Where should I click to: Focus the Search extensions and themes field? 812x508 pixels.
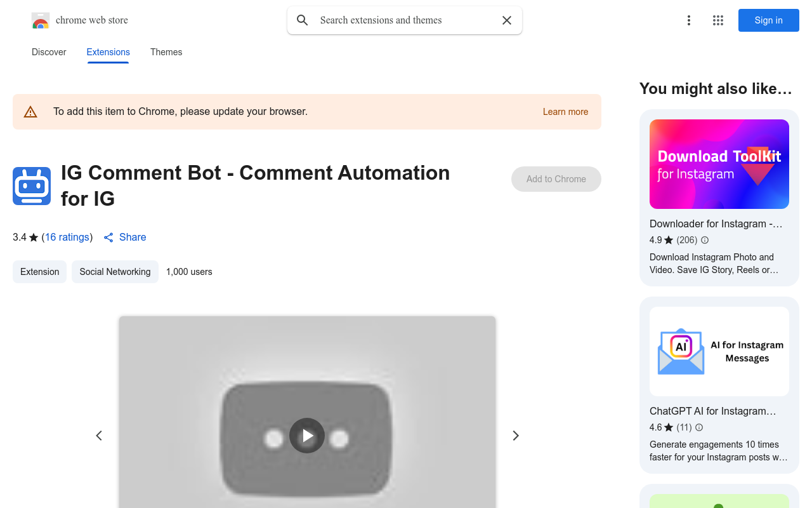tap(405, 20)
